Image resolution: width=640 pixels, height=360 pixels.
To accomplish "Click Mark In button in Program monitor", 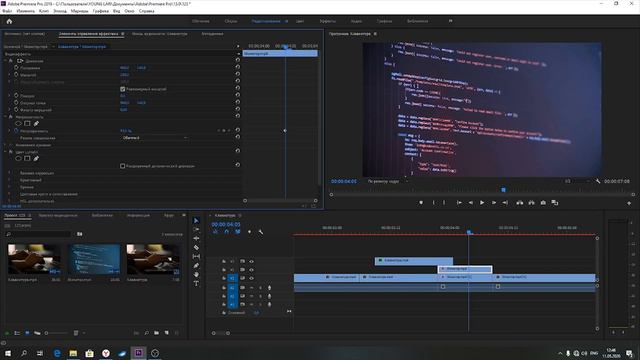I will point(433,202).
